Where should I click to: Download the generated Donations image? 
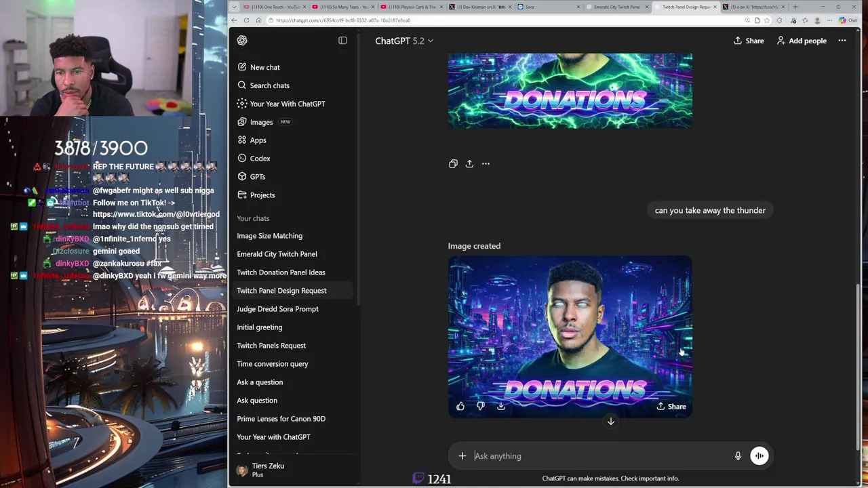(501, 406)
